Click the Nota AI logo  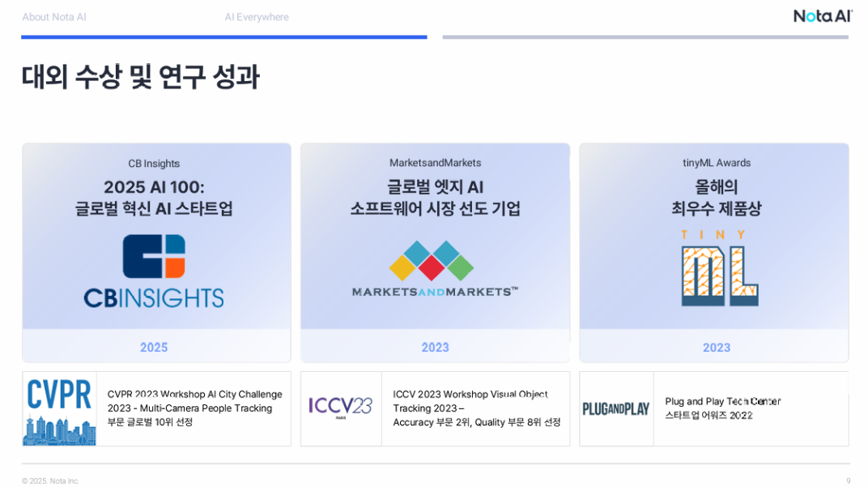point(822,16)
